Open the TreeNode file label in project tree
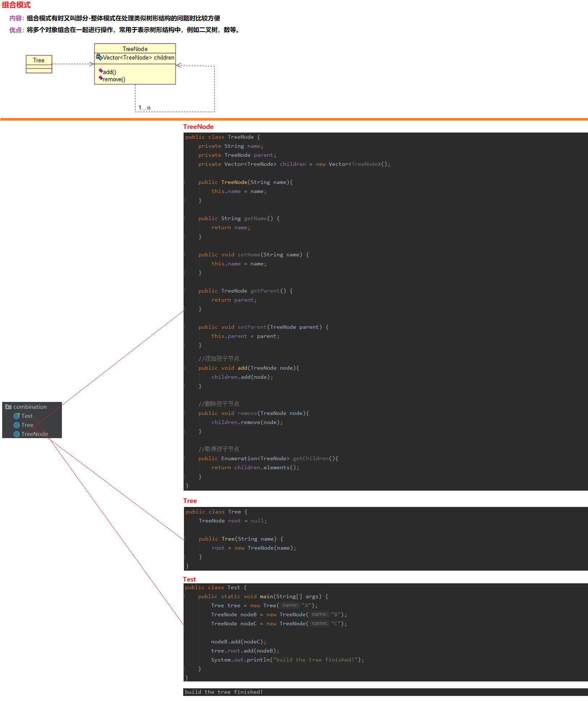 click(34, 434)
